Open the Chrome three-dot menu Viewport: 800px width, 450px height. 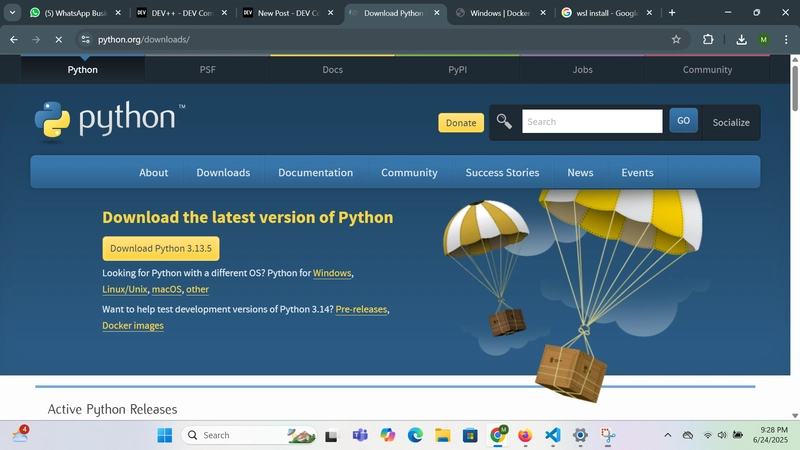click(x=786, y=39)
